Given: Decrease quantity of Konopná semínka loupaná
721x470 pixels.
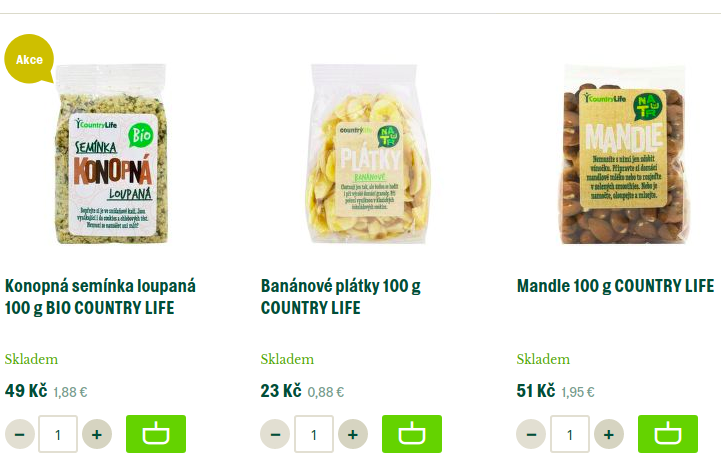Looking at the screenshot, I should (x=20, y=434).
